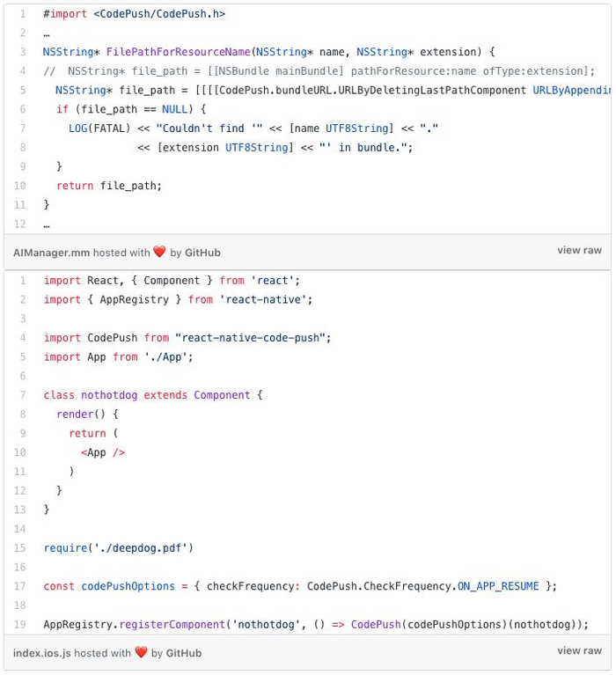
Task: Follow the GitHub link under AIManager.mm
Action: (202, 253)
